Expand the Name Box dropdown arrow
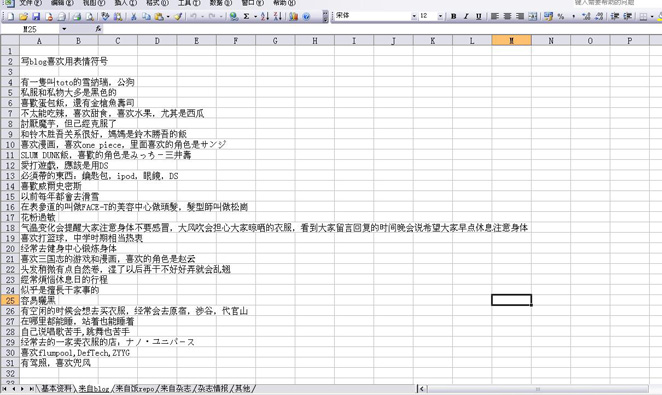The width and height of the screenshot is (662, 395). [64, 29]
